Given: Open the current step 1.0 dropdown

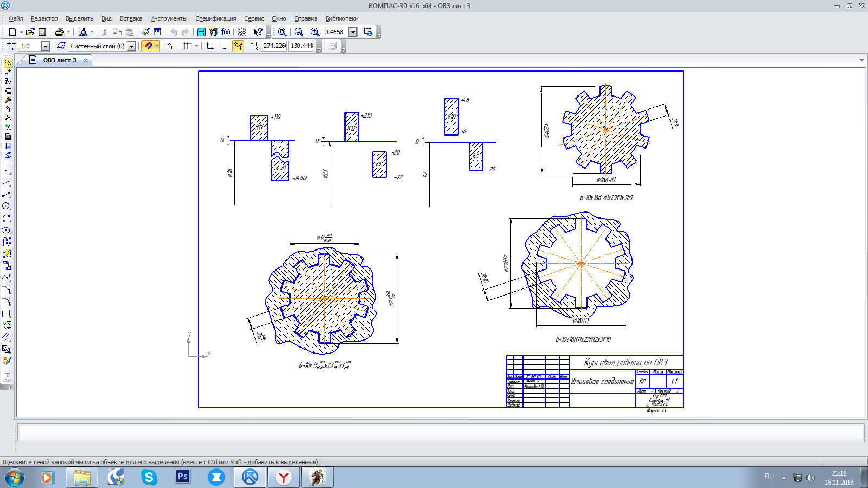Looking at the screenshot, I should coord(46,46).
